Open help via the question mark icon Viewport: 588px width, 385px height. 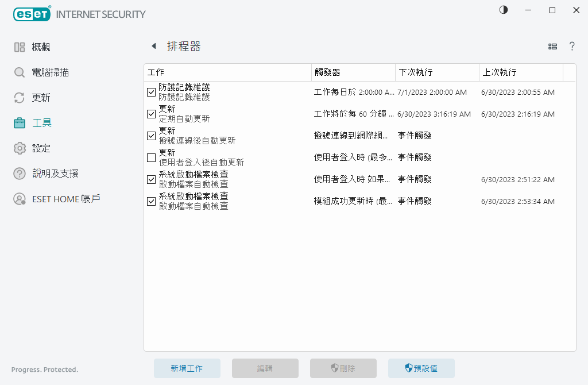click(572, 46)
